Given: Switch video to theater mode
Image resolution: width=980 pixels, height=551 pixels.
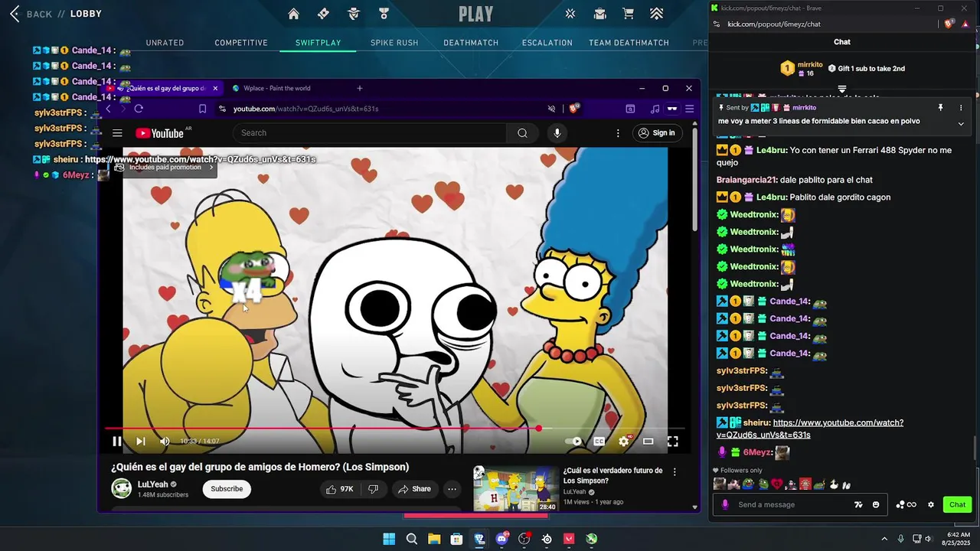Looking at the screenshot, I should [x=648, y=442].
